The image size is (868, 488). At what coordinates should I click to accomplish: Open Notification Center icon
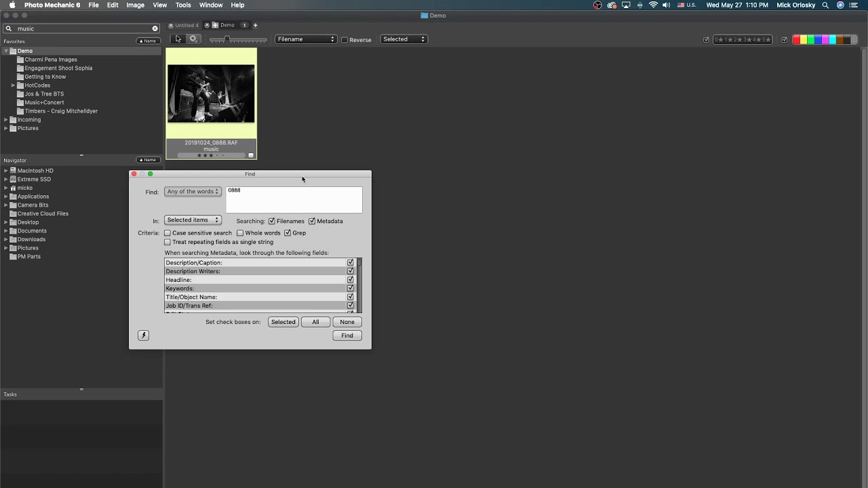(x=854, y=5)
